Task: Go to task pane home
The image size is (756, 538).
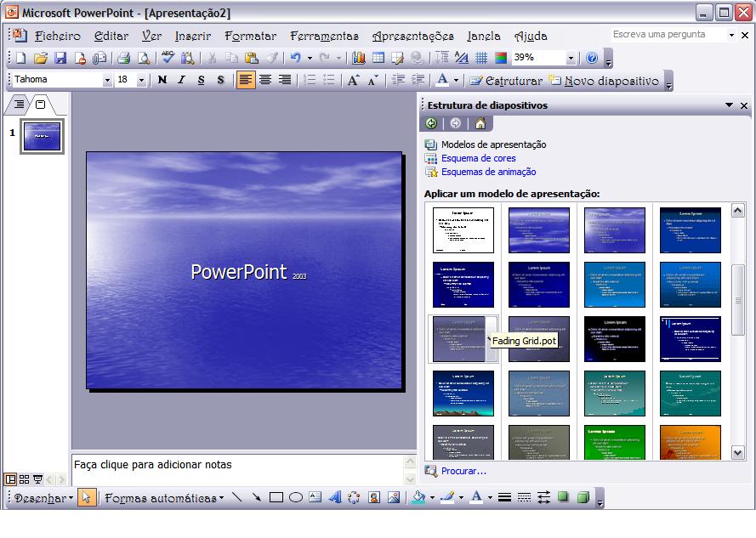Action: (x=480, y=124)
